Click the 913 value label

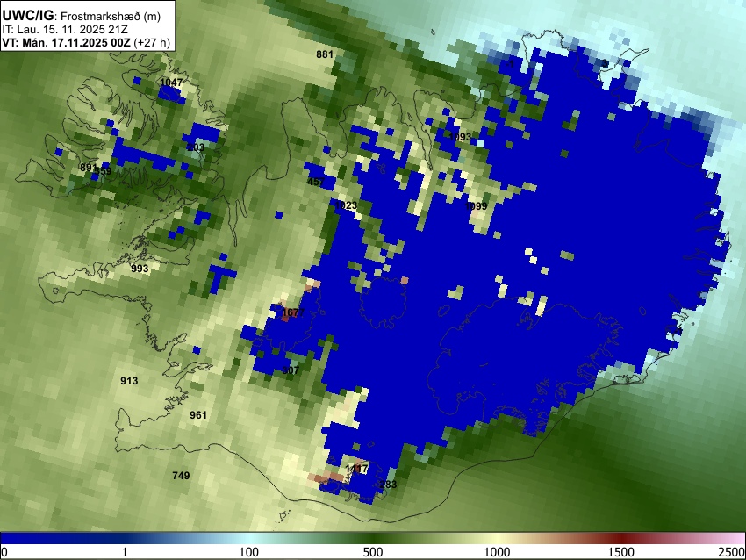(129, 381)
